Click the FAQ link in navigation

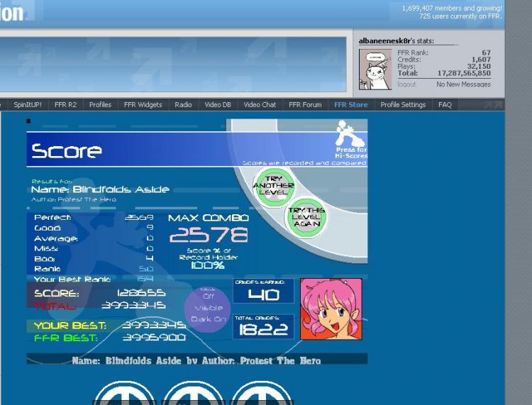tap(445, 105)
